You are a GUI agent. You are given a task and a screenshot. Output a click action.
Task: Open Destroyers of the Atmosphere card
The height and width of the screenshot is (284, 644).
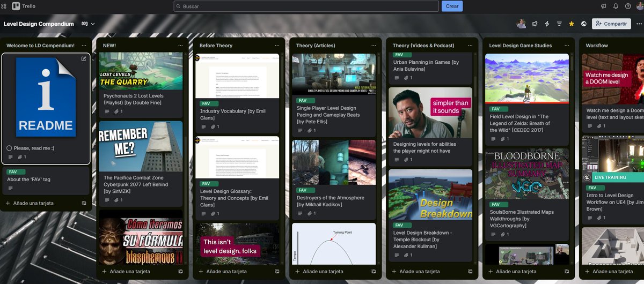334,179
